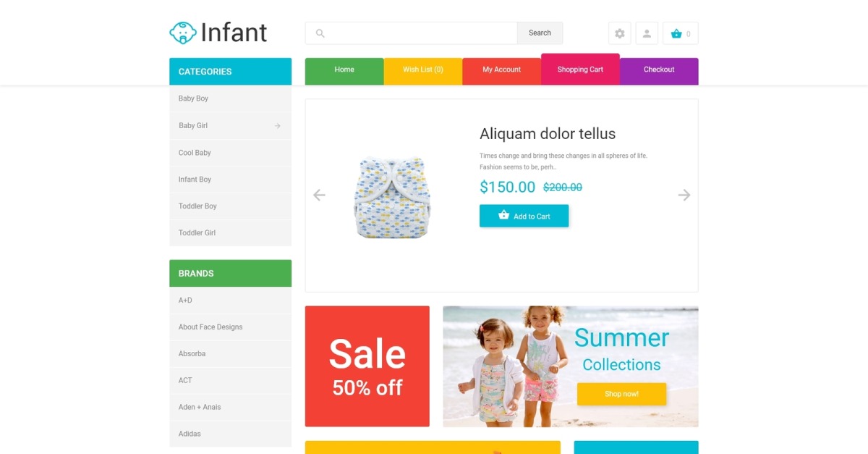868x454 pixels.
Task: Open the user account icon
Action: pyautogui.click(x=647, y=33)
